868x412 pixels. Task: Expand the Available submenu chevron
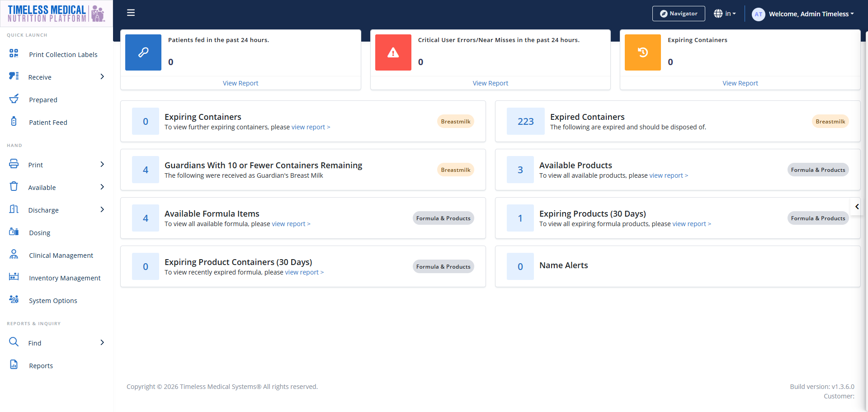102,187
